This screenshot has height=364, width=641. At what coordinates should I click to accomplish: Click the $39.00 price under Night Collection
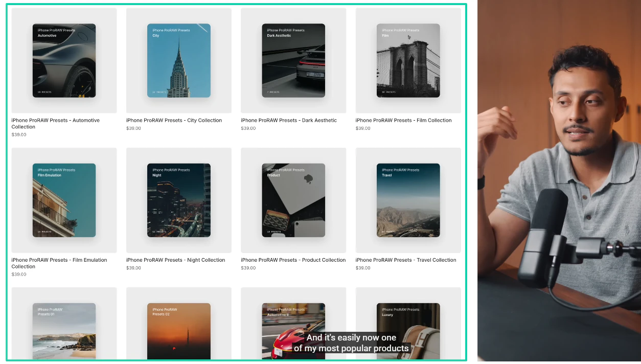click(x=133, y=268)
